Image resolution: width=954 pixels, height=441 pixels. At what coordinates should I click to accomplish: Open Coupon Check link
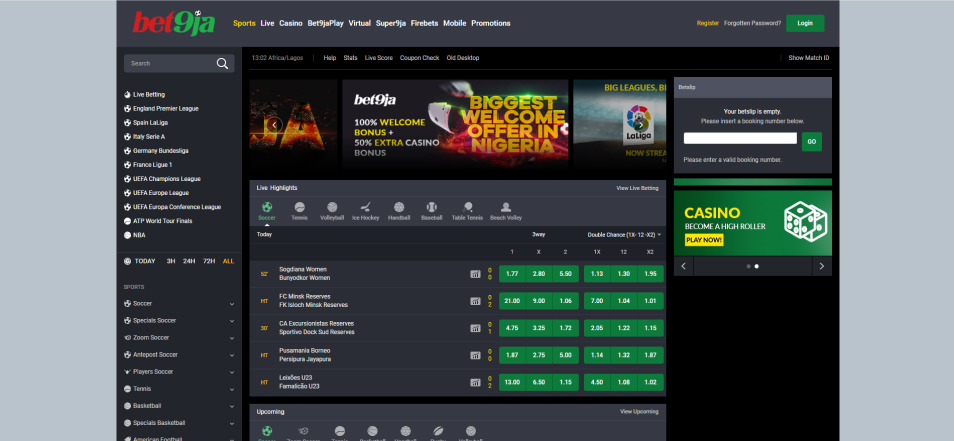419,58
